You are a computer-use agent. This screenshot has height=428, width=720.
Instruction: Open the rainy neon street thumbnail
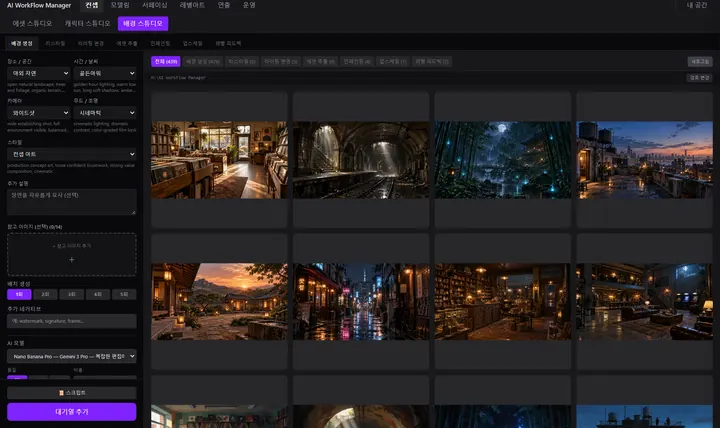pyautogui.click(x=361, y=301)
